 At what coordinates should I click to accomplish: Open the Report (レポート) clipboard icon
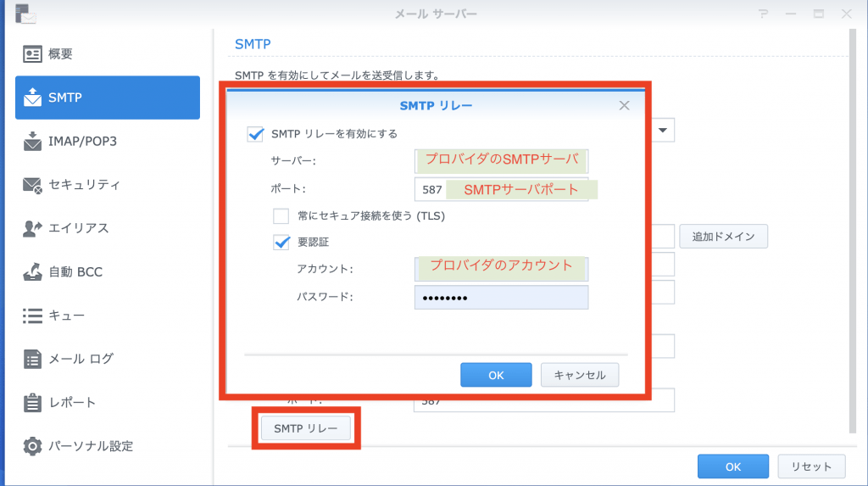click(x=33, y=402)
